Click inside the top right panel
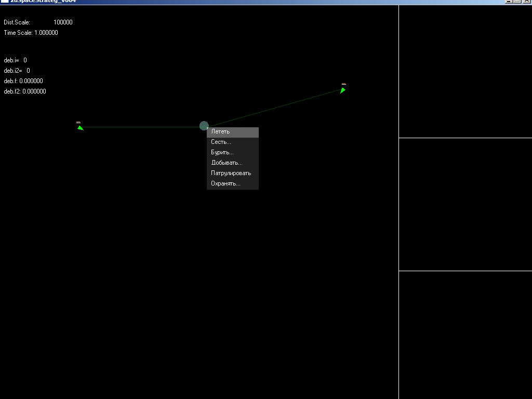532x399 pixels. tap(465, 72)
